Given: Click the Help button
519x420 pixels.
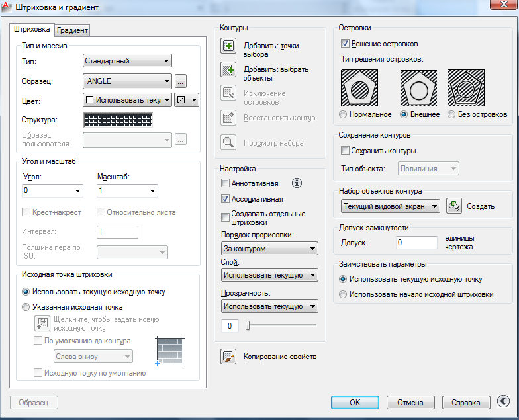Looking at the screenshot, I should click(466, 402).
